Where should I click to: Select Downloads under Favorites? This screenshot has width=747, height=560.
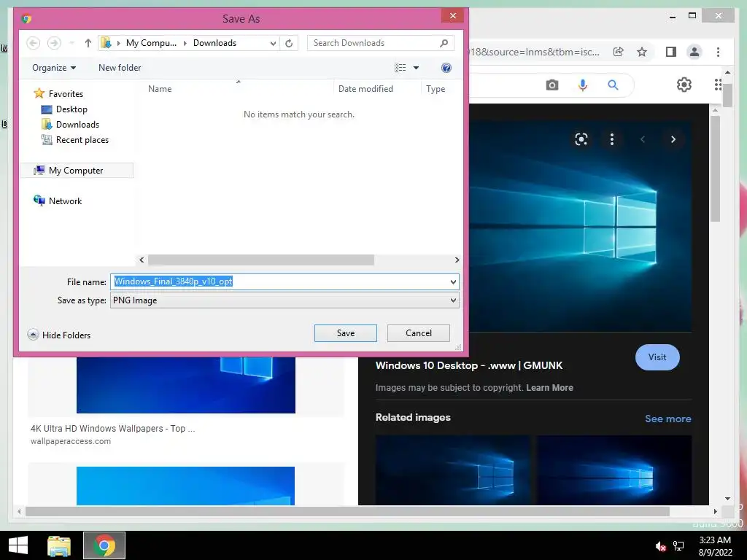tap(71, 124)
